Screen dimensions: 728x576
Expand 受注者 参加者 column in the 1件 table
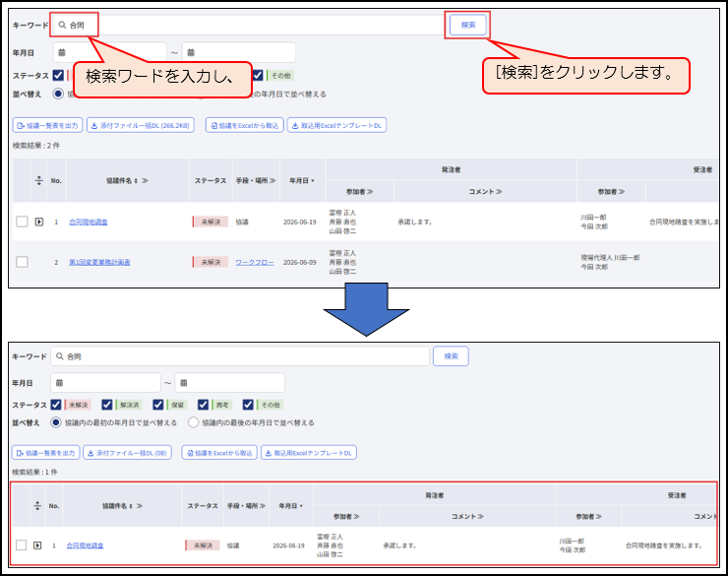599,517
